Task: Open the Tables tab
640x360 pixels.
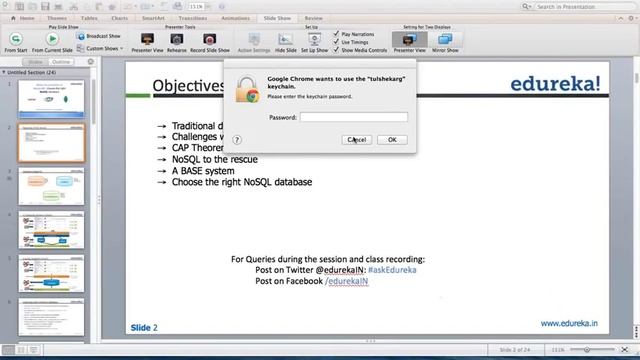Action: click(x=89, y=18)
